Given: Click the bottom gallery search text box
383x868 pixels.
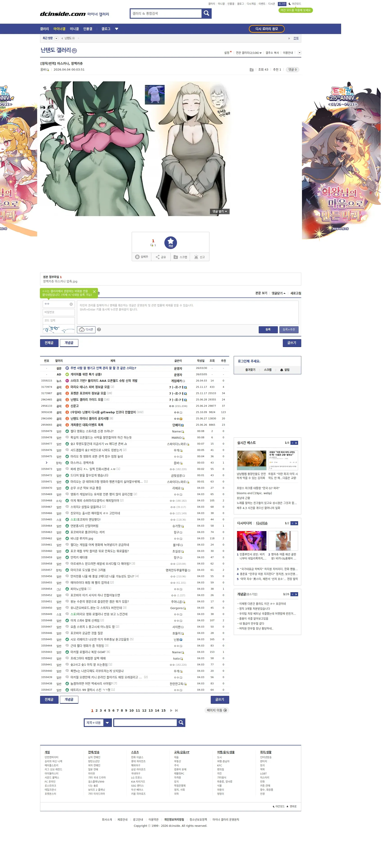Looking at the screenshot, I should coord(145,722).
